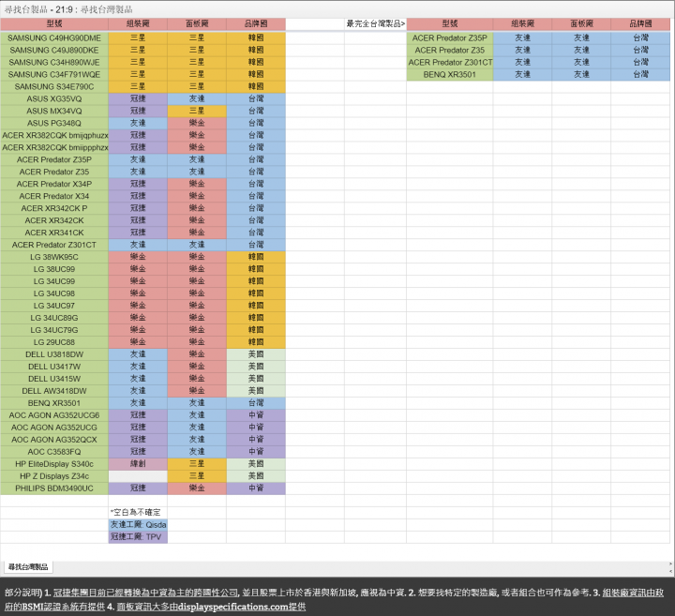Viewport: 675px width, 616px height.
Task: Select the 冠捷工廠: TPV legend cell
Action: click(x=138, y=537)
